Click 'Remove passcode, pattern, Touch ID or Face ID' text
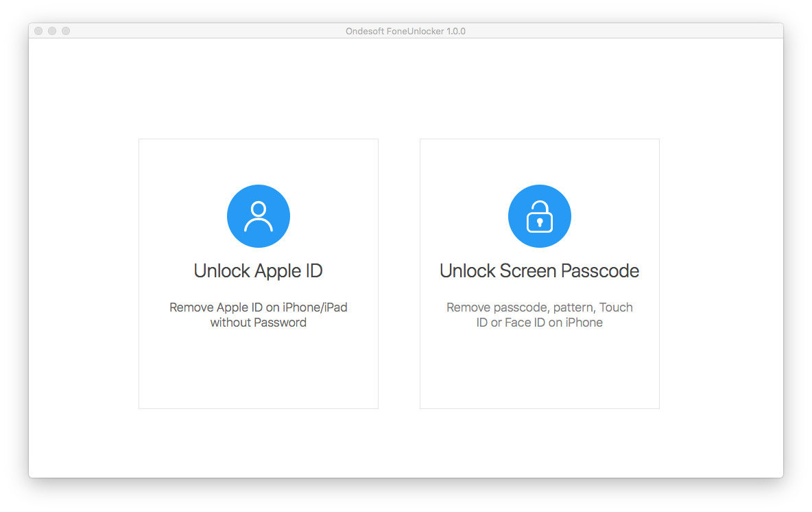 point(539,315)
